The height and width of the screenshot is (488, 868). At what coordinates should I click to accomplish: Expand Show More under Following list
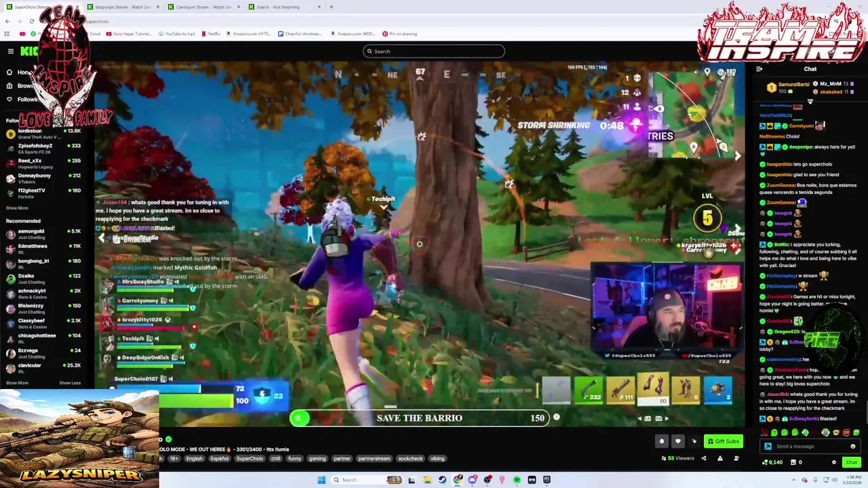pyautogui.click(x=17, y=208)
